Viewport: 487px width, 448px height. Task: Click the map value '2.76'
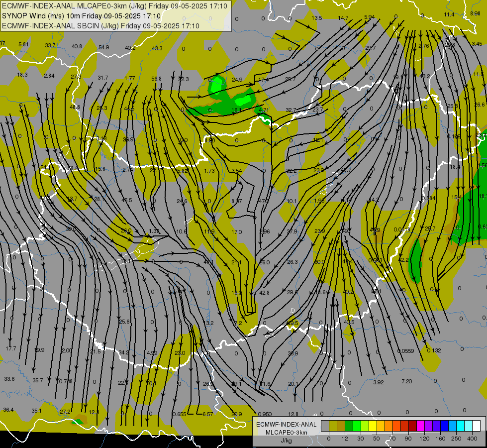(424, 46)
